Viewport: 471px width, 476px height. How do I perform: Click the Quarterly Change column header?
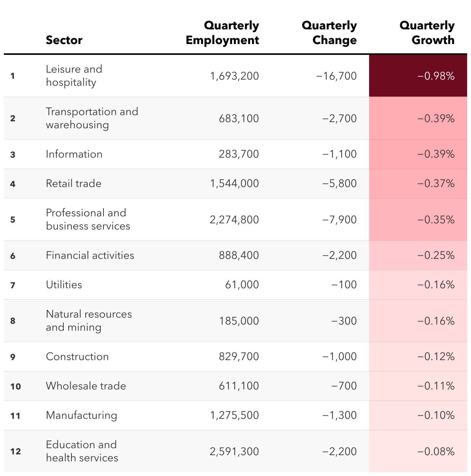[329, 33]
